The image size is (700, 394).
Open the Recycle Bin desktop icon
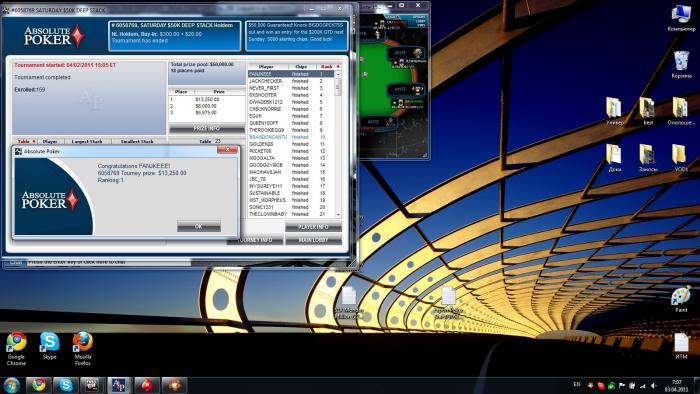click(x=681, y=65)
